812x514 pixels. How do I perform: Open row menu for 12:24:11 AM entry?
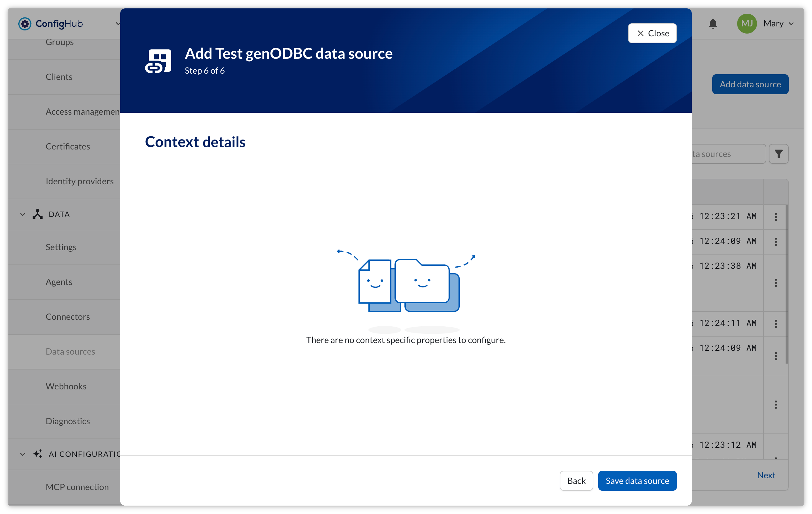click(x=776, y=324)
